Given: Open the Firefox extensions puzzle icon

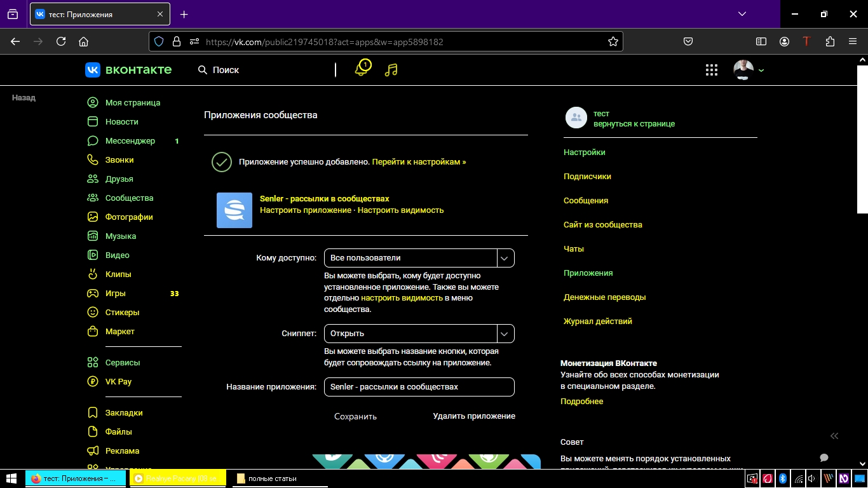Looking at the screenshot, I should tap(830, 41).
